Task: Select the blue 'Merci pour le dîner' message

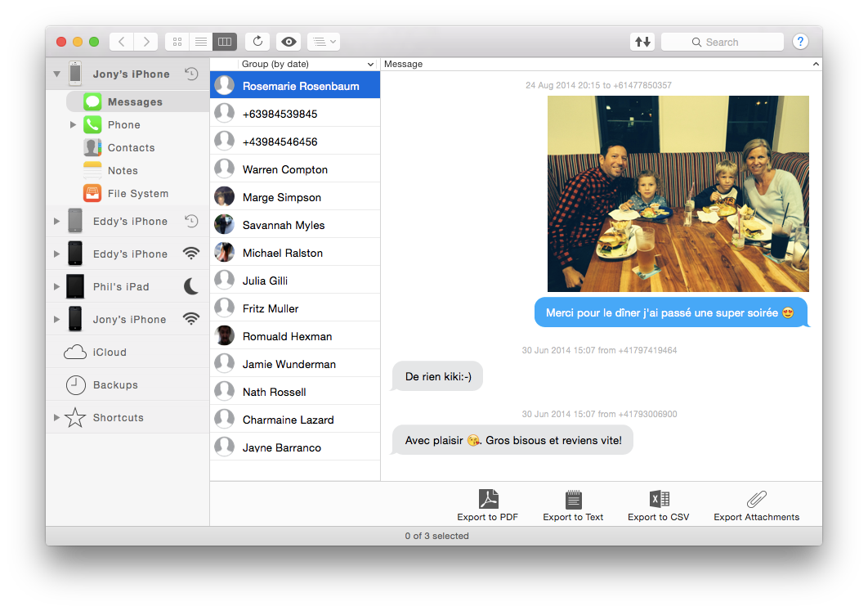Action: click(x=670, y=312)
